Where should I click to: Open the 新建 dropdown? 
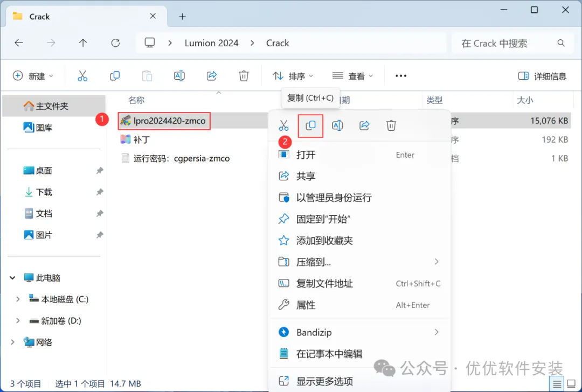tap(33, 76)
